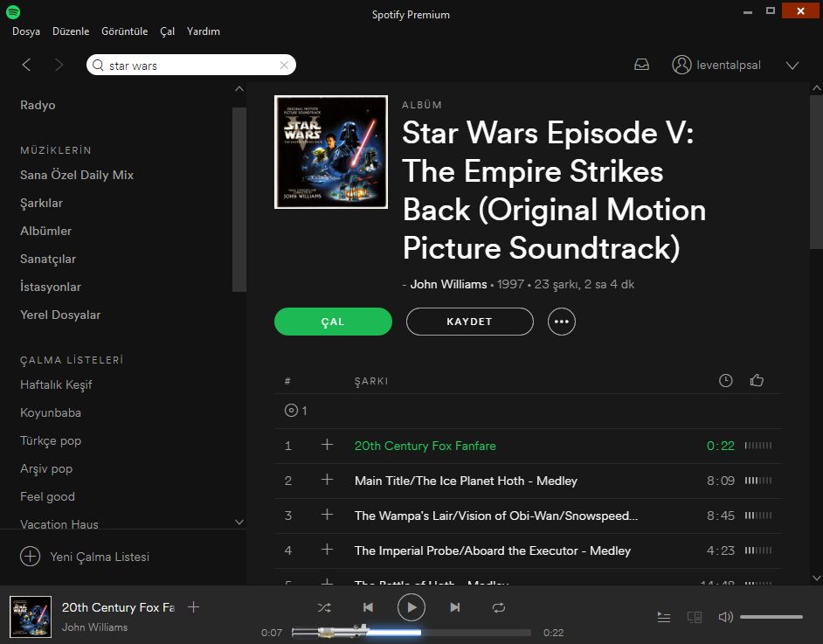Go to Sanatçılar in the sidebar
The height and width of the screenshot is (644, 823).
(x=48, y=259)
